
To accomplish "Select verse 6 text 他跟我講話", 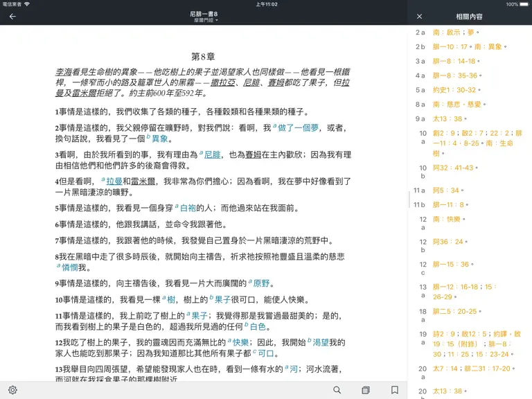I will pyautogui.click(x=141, y=224).
